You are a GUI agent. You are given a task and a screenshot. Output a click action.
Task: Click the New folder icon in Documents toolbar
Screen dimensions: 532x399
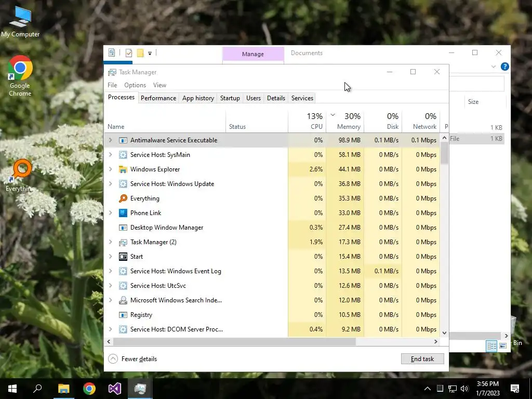pos(140,53)
